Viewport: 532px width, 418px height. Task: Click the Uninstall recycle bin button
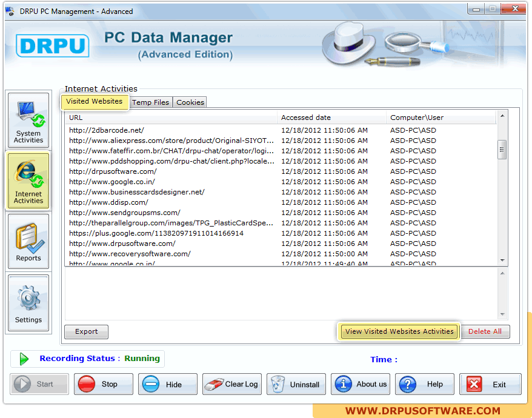[x=296, y=384]
